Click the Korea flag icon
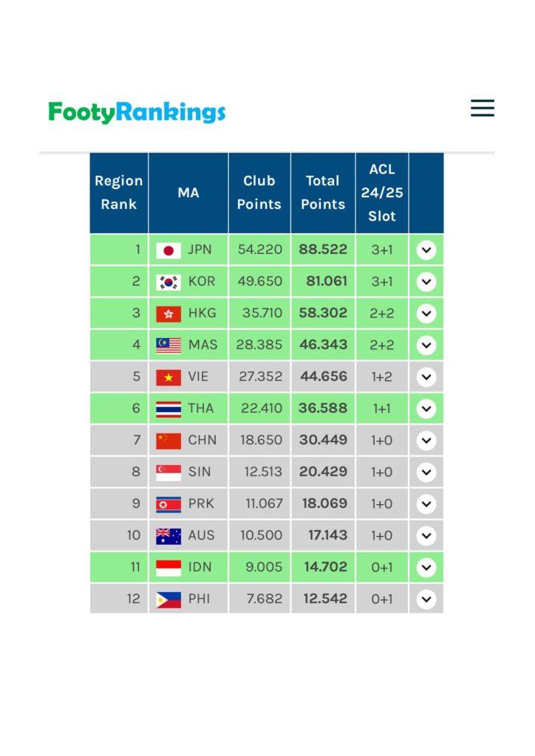 (168, 282)
